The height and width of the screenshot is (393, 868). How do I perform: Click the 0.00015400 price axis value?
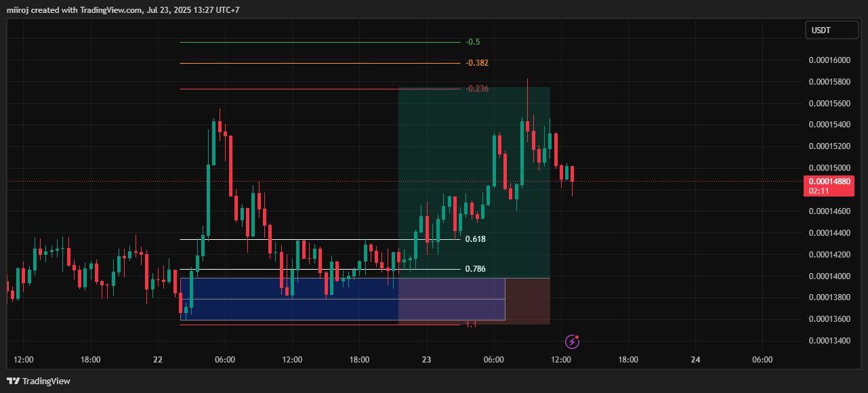click(830, 125)
